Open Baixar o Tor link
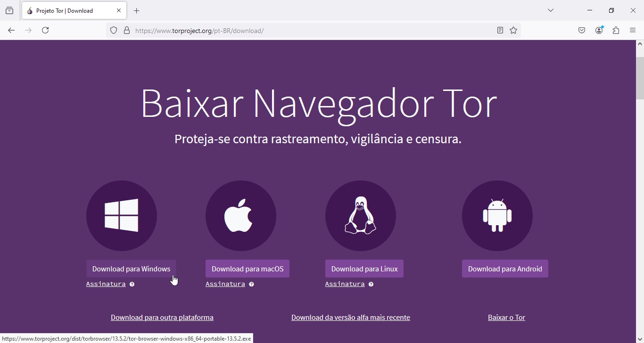Screen dimensions: 644x343 click(x=507, y=318)
